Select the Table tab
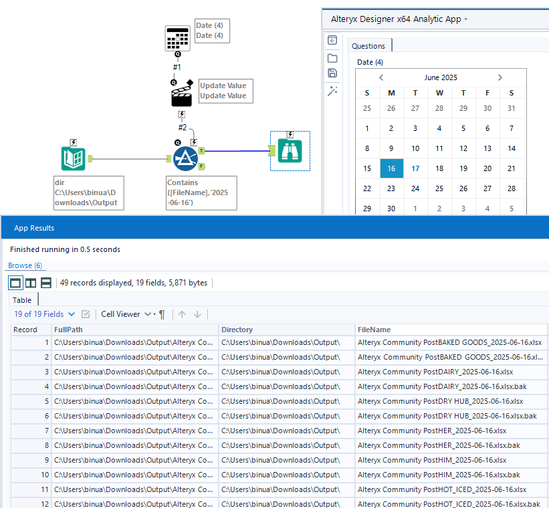Screen dimensions: 549x508 (22, 300)
